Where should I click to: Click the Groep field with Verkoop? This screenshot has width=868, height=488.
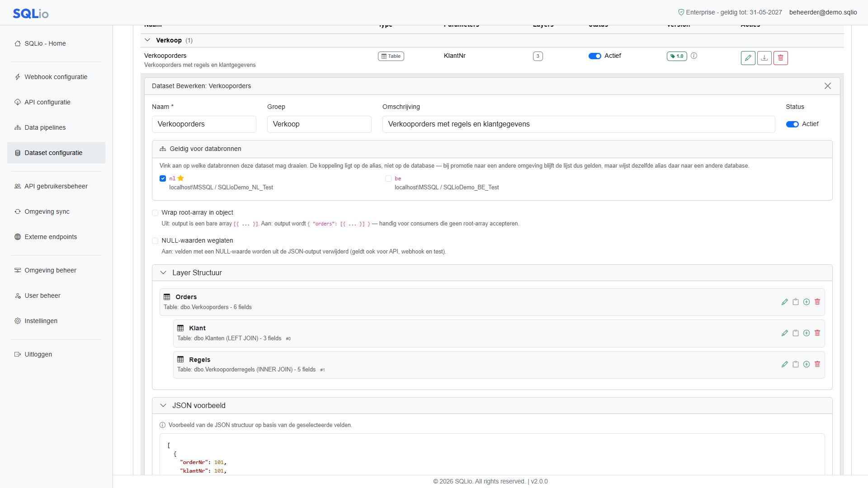coord(319,124)
